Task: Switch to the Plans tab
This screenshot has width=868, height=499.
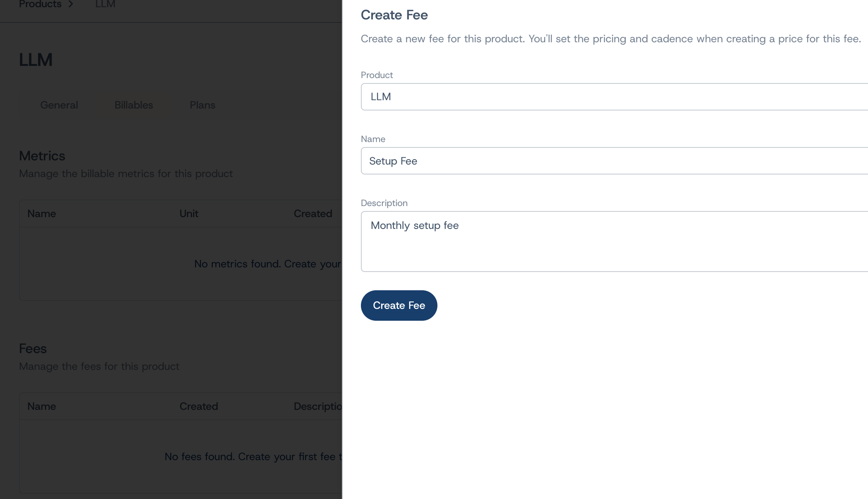Action: (x=203, y=105)
